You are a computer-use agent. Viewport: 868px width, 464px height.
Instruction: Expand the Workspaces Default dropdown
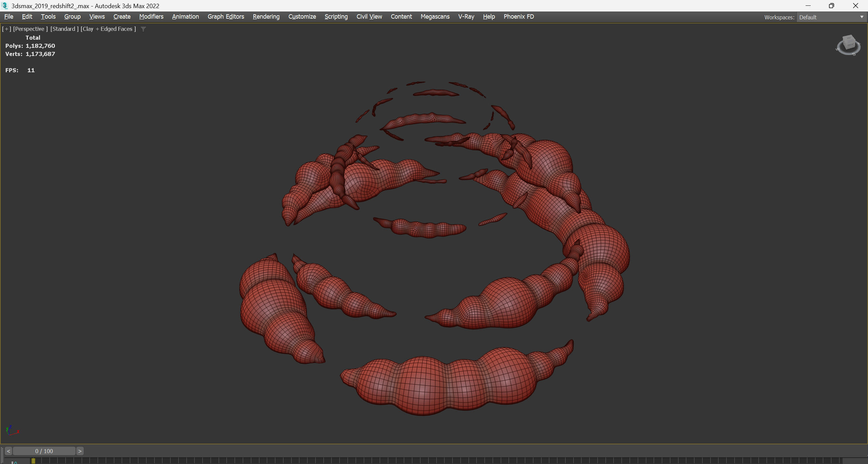[x=831, y=17]
